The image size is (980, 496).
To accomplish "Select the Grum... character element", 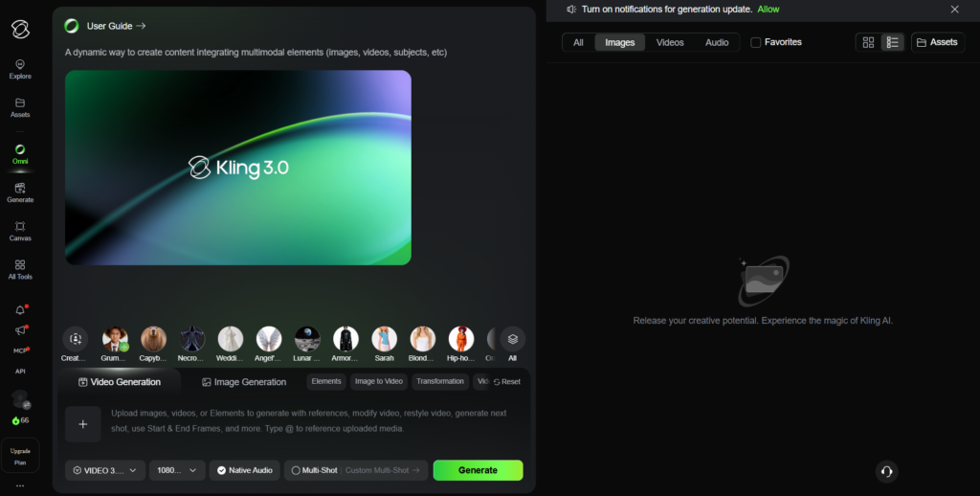I will click(x=115, y=339).
